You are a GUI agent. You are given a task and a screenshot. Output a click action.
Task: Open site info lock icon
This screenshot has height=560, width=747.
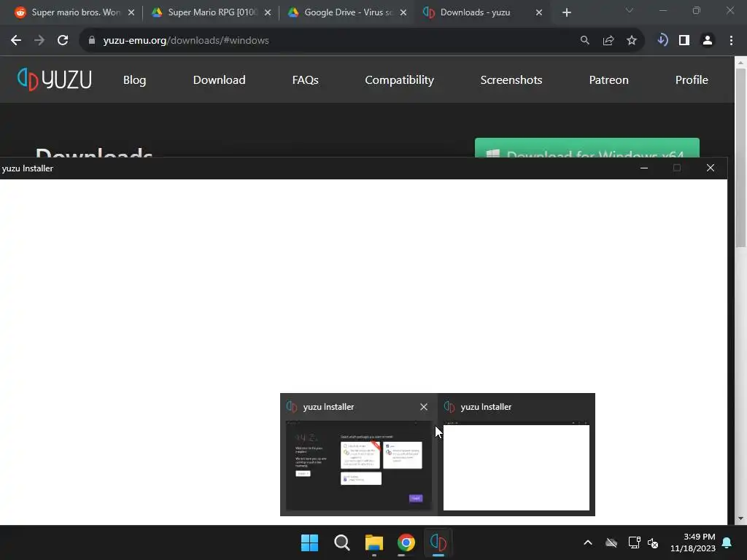point(91,41)
